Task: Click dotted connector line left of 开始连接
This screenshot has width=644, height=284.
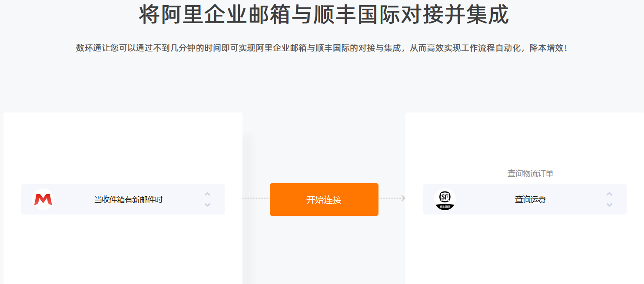Action: pyautogui.click(x=256, y=198)
